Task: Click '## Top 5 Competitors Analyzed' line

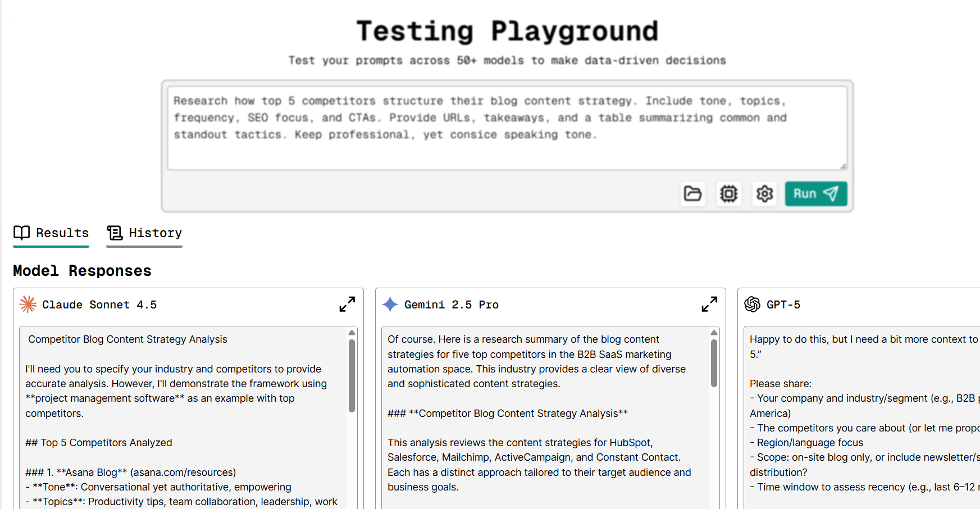Action: point(99,443)
